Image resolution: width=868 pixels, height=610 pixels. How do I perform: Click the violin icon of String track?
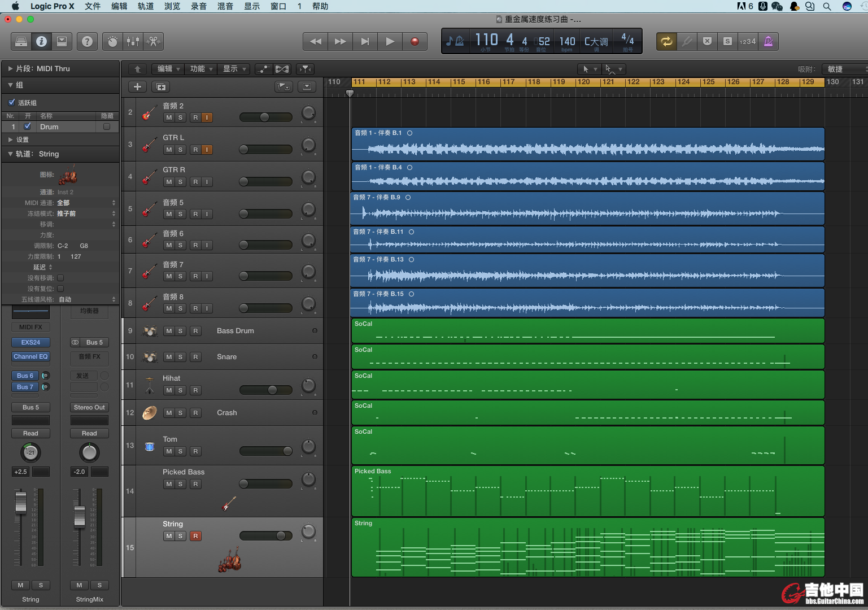(x=230, y=559)
